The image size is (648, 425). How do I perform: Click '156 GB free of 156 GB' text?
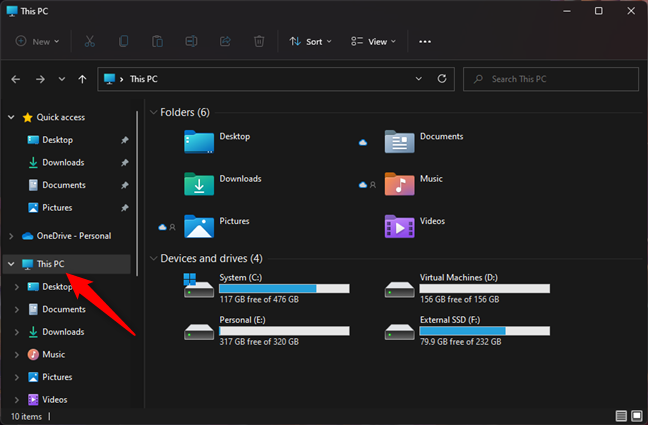tap(460, 300)
